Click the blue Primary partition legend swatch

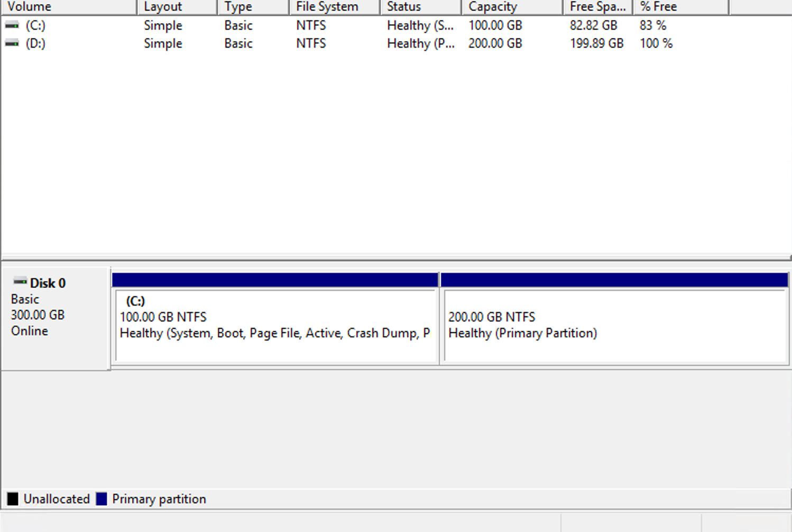click(101, 498)
